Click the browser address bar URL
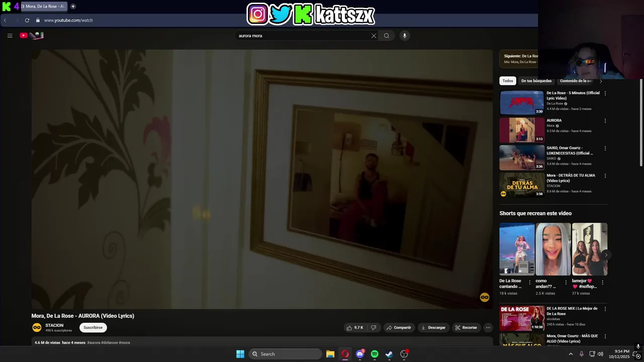Screen dimensions: 644x362 point(68,20)
